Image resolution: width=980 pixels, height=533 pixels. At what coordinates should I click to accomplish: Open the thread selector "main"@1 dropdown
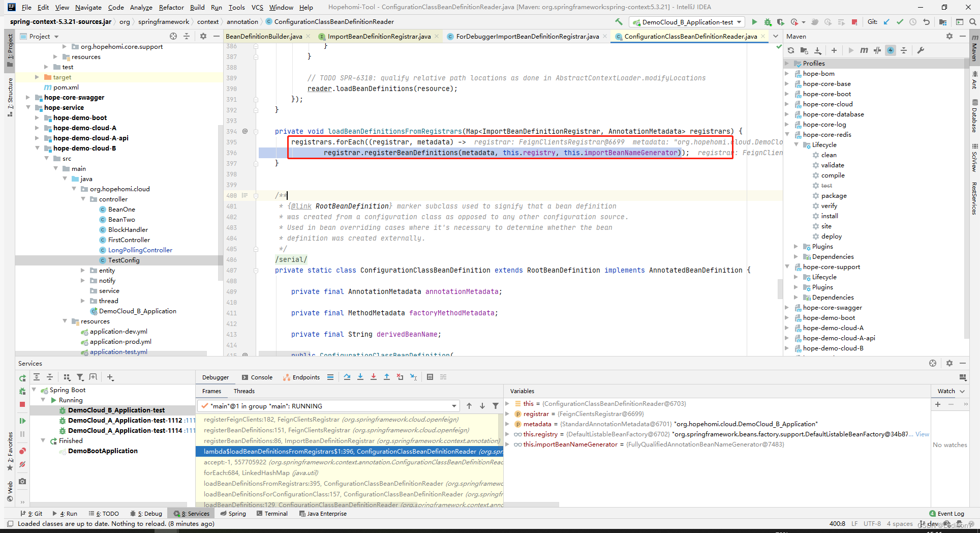328,406
